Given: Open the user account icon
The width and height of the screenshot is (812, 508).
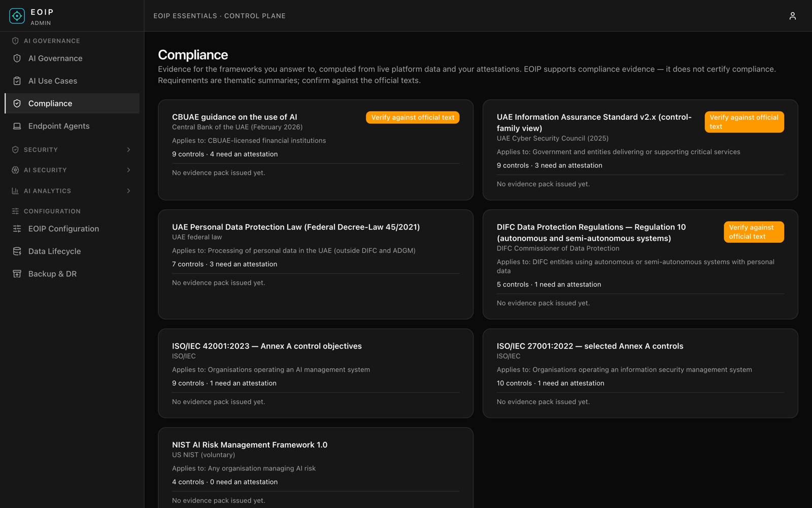Looking at the screenshot, I should point(792,16).
